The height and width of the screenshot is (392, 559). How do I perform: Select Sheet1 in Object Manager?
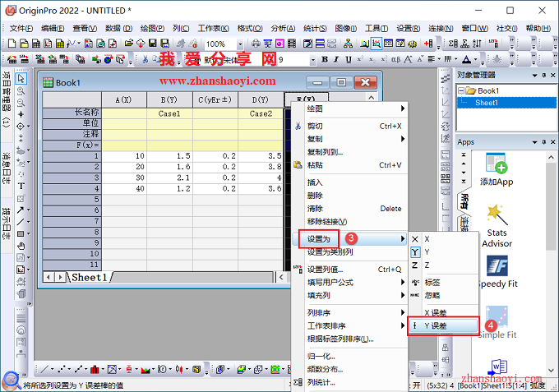487,103
